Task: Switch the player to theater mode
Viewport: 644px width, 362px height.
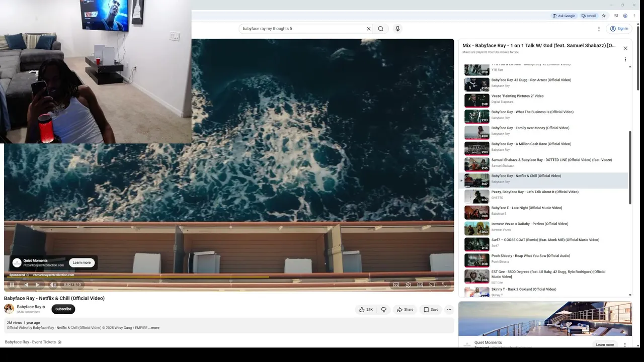Action: 420,285
